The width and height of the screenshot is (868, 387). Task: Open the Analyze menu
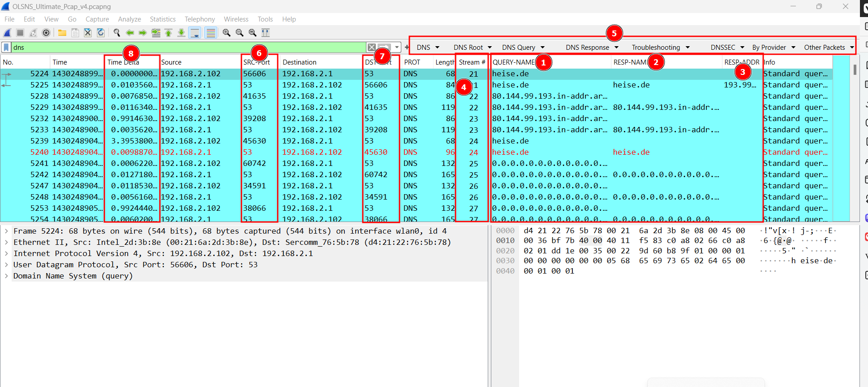[x=129, y=19]
